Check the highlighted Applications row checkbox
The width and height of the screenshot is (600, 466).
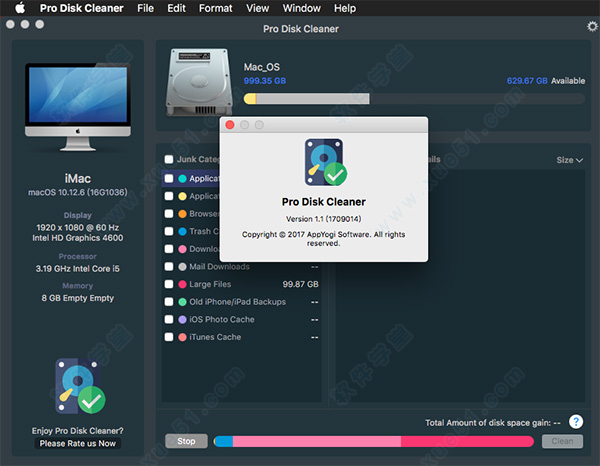pos(169,179)
